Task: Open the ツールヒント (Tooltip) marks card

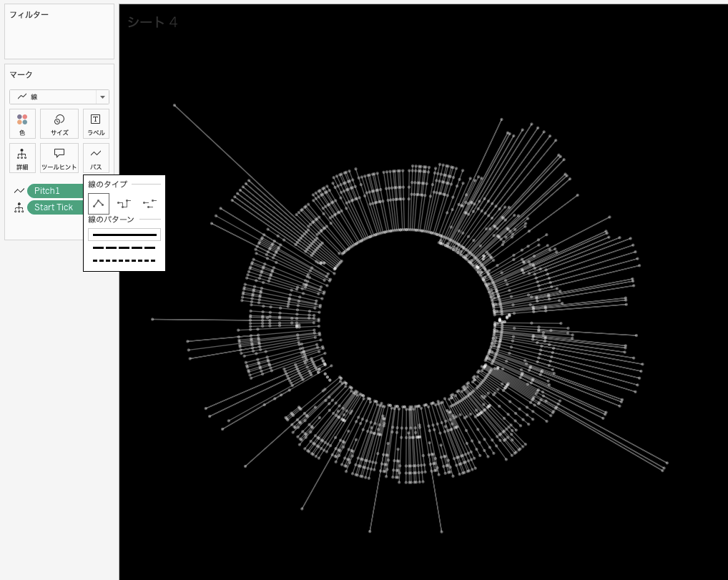Action: (59, 158)
